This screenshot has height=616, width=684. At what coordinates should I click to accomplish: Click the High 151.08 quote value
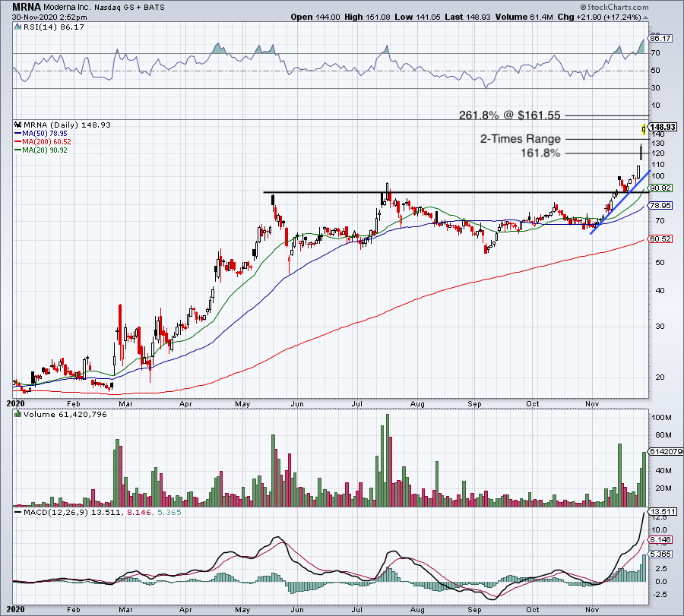pyautogui.click(x=367, y=17)
